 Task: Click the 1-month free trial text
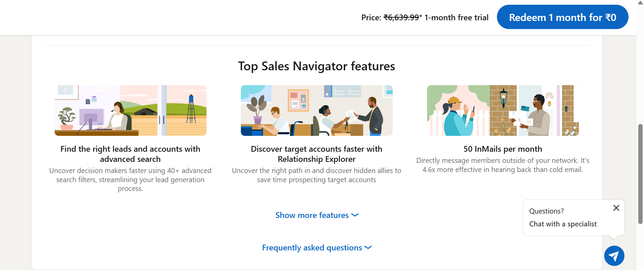tap(456, 18)
